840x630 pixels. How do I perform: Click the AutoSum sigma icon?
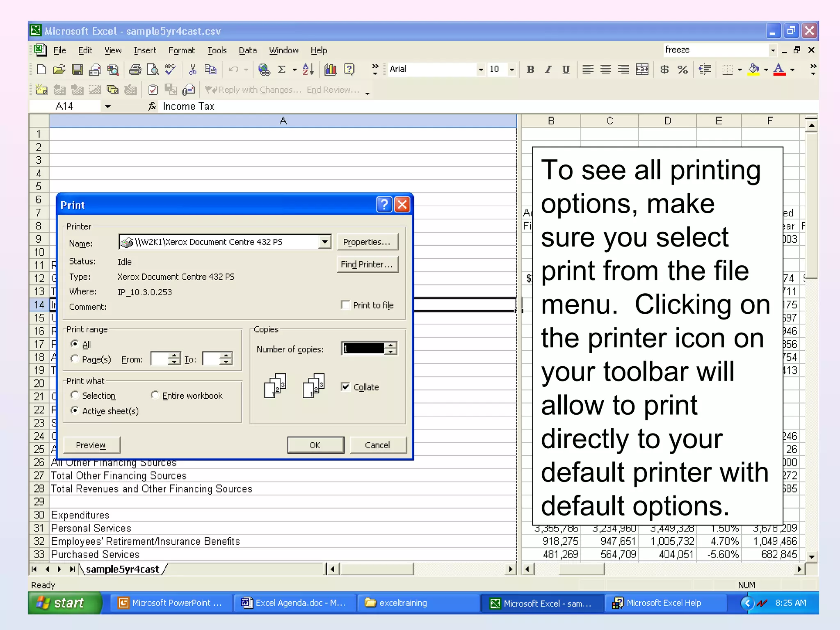282,70
